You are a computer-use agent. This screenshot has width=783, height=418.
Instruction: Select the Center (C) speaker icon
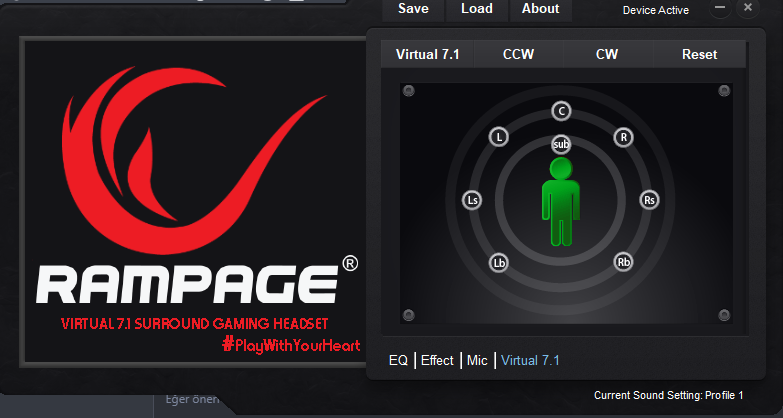(561, 111)
